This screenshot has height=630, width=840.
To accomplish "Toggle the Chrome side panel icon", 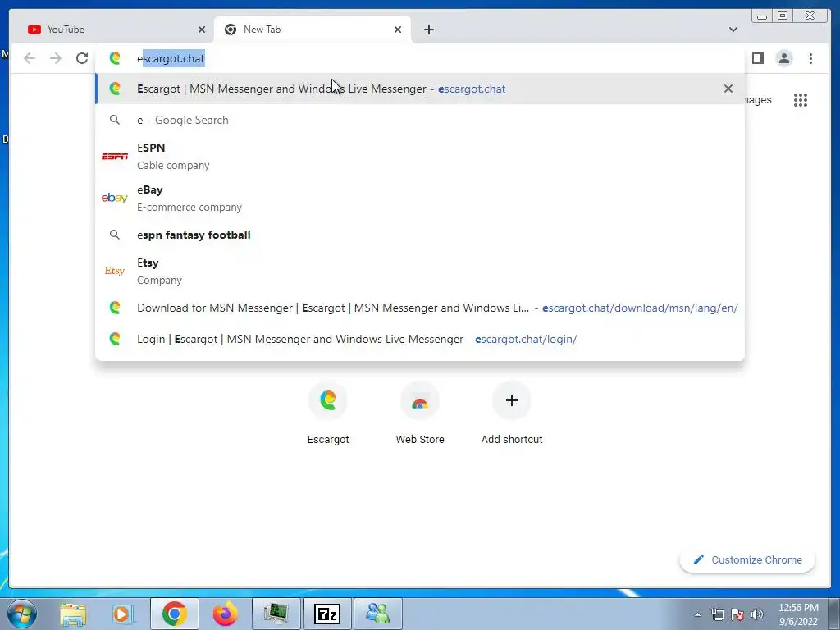I will (x=757, y=58).
